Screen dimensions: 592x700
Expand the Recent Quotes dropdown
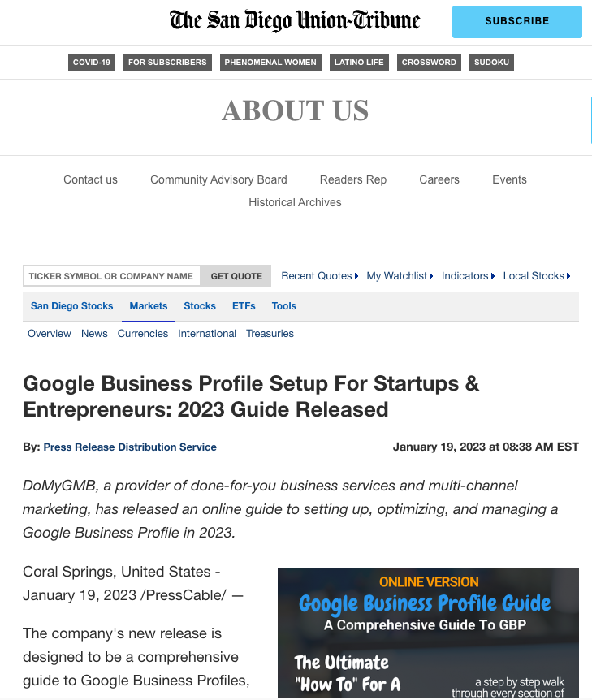click(x=319, y=276)
